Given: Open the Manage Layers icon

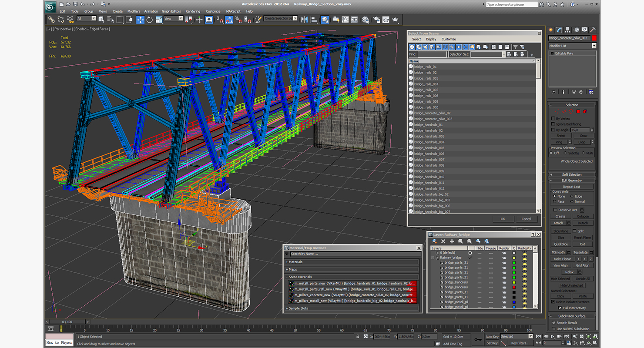Looking at the screenshot, I should click(325, 20).
